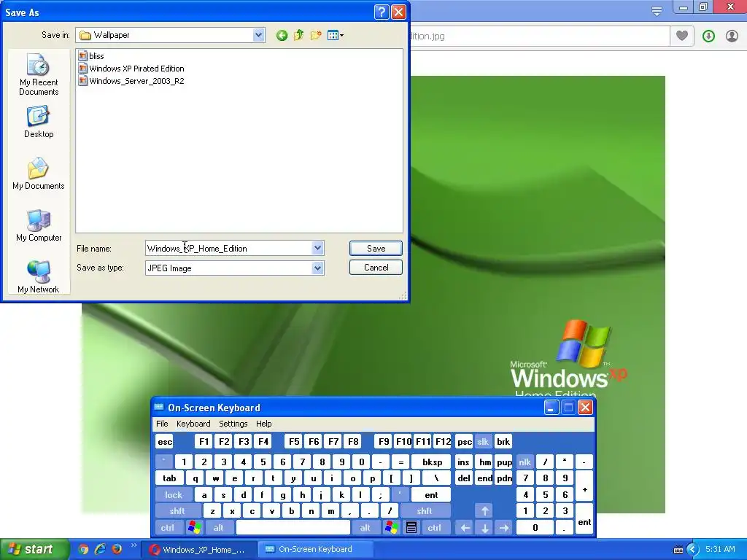Image resolution: width=747 pixels, height=560 pixels.
Task: Open browser downloads green arrow icon
Action: (708, 36)
